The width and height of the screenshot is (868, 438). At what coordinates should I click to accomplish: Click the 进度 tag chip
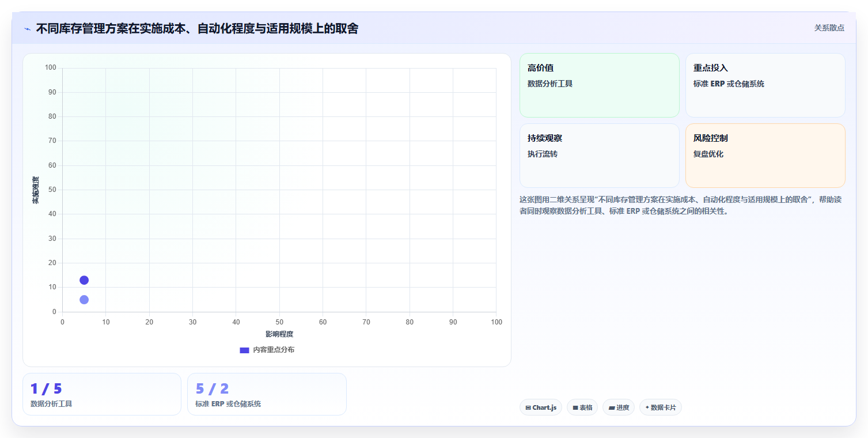(x=619, y=407)
